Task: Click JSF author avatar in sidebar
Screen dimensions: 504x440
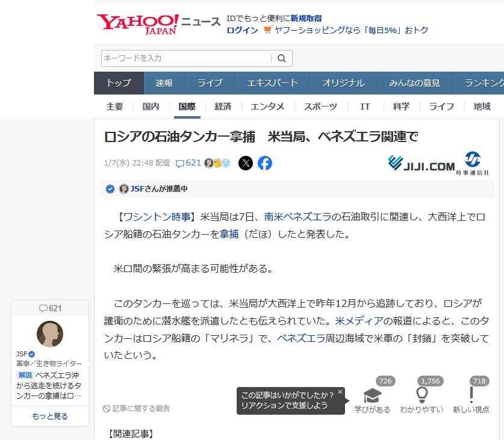Action: click(x=50, y=334)
